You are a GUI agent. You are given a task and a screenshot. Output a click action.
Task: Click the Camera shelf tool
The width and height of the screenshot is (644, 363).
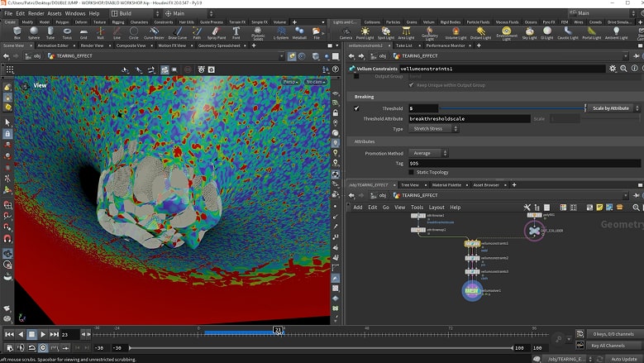click(346, 33)
